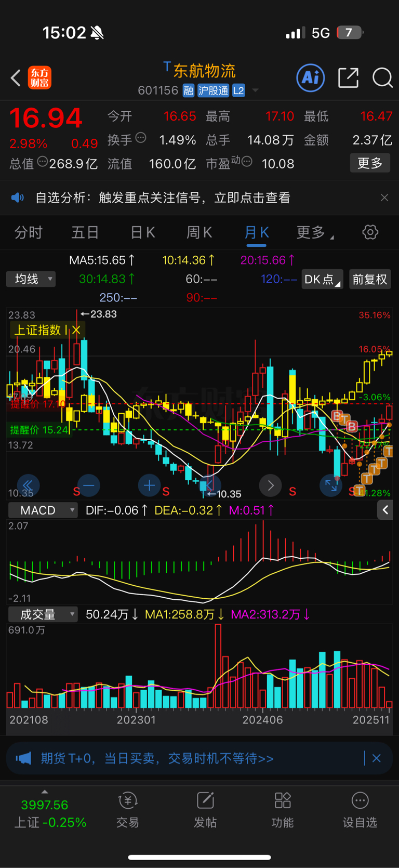Image resolution: width=399 pixels, height=868 pixels.
Task: Open the 成交量 indicator dropdown
Action: (x=43, y=614)
